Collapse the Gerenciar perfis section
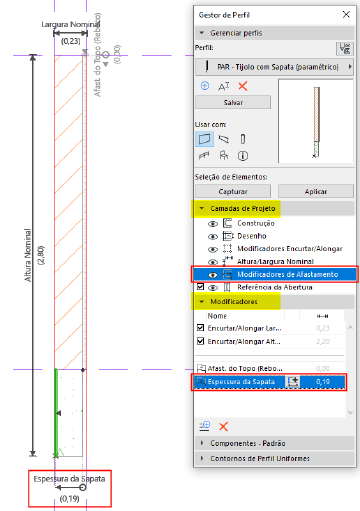This screenshot has height=511, width=360. [x=202, y=33]
